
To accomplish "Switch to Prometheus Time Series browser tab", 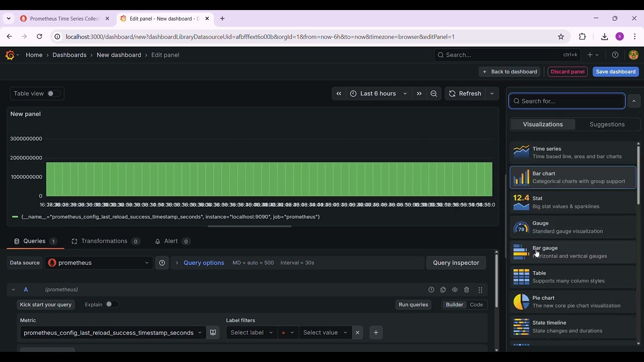I will (x=65, y=19).
